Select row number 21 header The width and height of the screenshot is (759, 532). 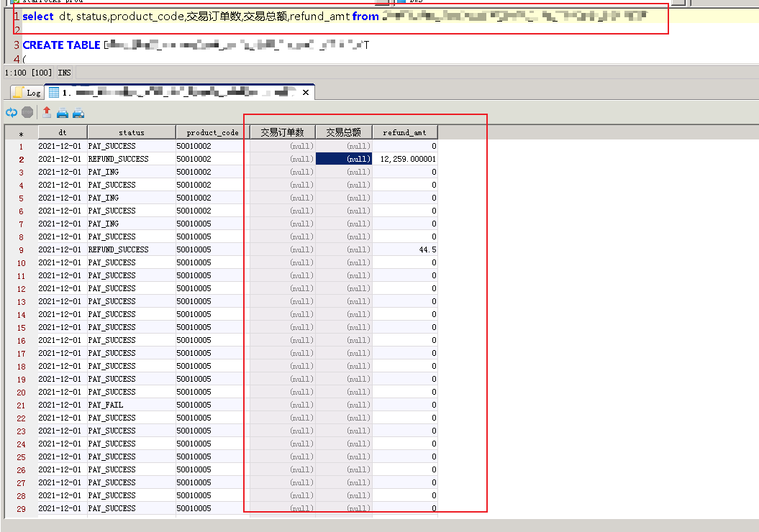coord(21,405)
